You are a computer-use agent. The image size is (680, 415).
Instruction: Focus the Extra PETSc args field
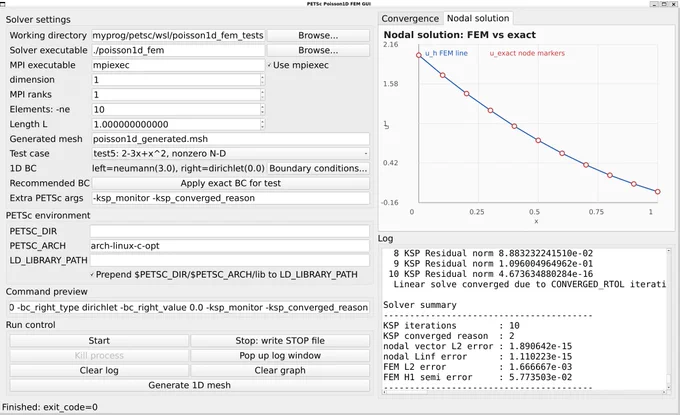click(230, 198)
